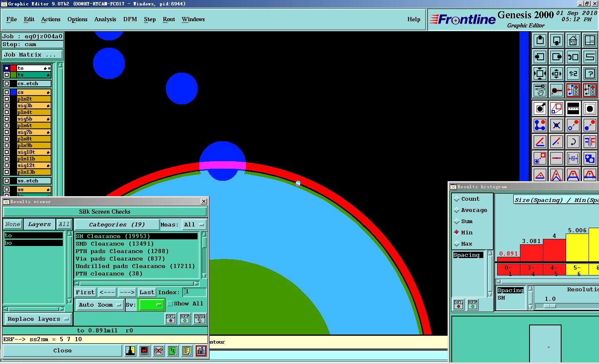Click the yellow 5-6 histogram bar
Image resolution: width=599 pixels, height=364 pixels.
coord(577,248)
